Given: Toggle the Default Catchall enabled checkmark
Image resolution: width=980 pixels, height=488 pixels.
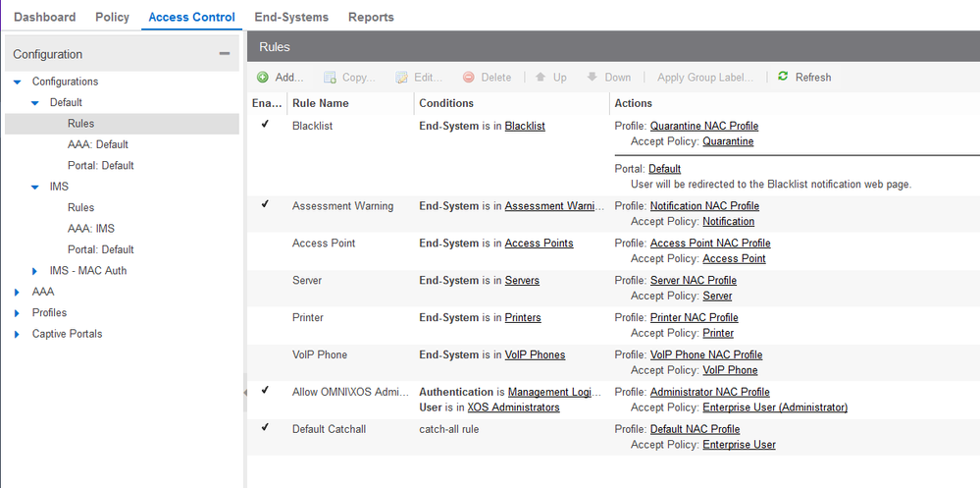Looking at the screenshot, I should [x=265, y=428].
